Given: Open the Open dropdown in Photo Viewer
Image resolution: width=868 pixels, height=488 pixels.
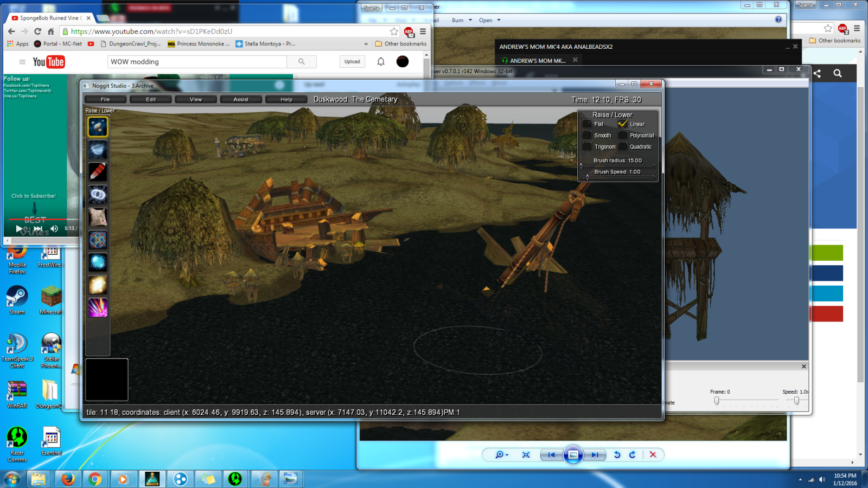Looking at the screenshot, I should click(489, 20).
